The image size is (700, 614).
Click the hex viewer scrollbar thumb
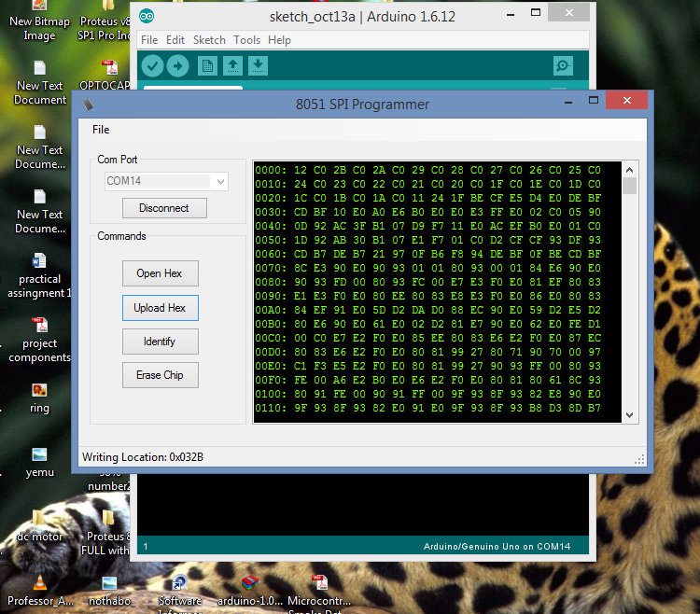(x=629, y=186)
